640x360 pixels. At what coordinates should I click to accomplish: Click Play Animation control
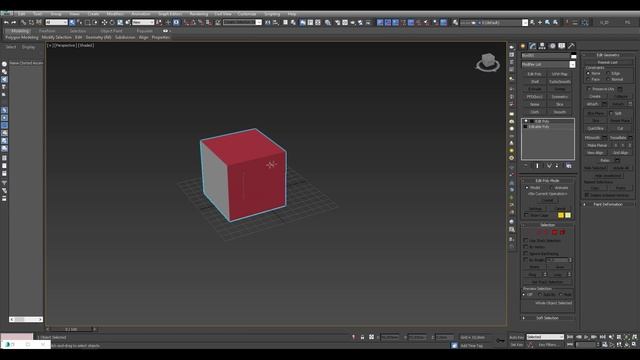point(587,337)
